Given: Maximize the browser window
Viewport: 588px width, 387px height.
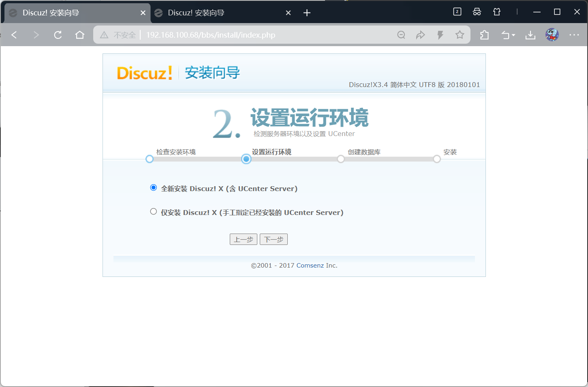Looking at the screenshot, I should click(x=557, y=12).
